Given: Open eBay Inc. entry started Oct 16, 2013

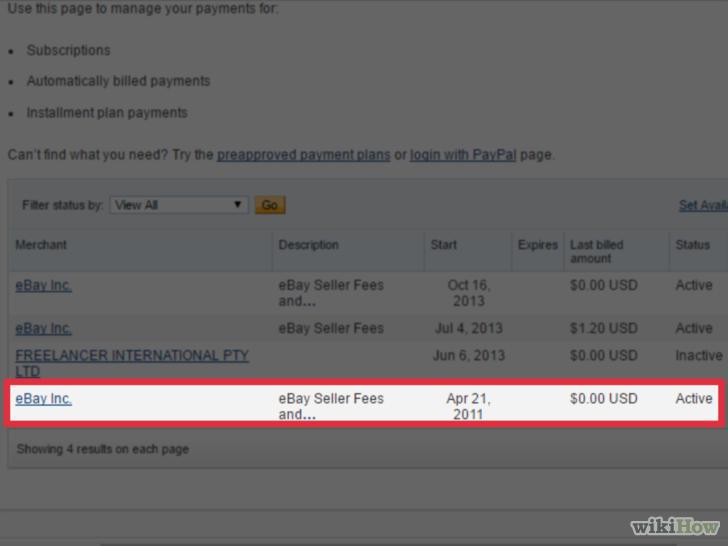Looking at the screenshot, I should (x=44, y=285).
